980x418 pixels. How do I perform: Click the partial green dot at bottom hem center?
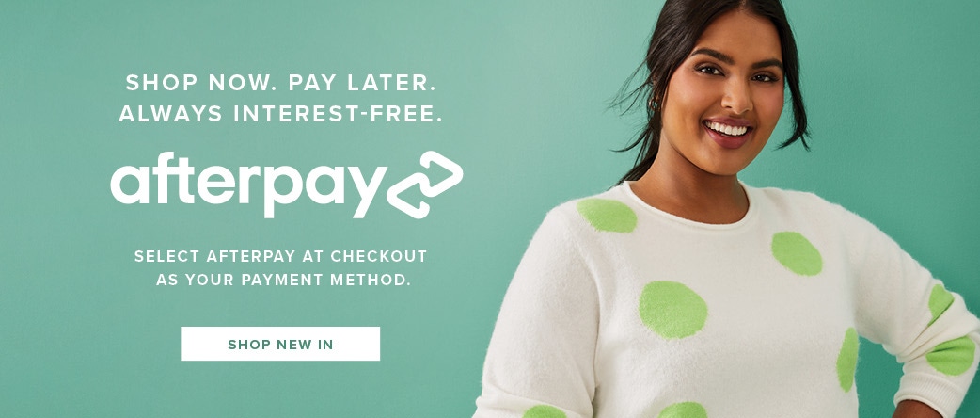pos(682,410)
